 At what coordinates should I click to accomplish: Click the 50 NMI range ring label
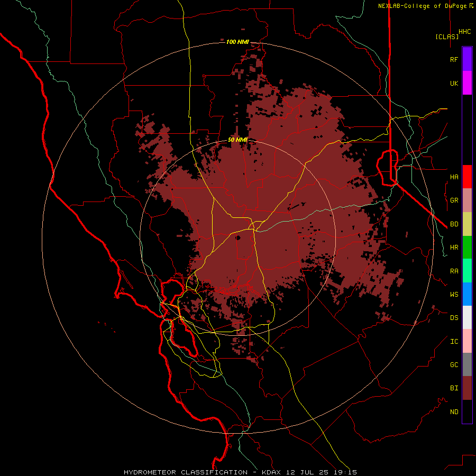pyautogui.click(x=237, y=140)
